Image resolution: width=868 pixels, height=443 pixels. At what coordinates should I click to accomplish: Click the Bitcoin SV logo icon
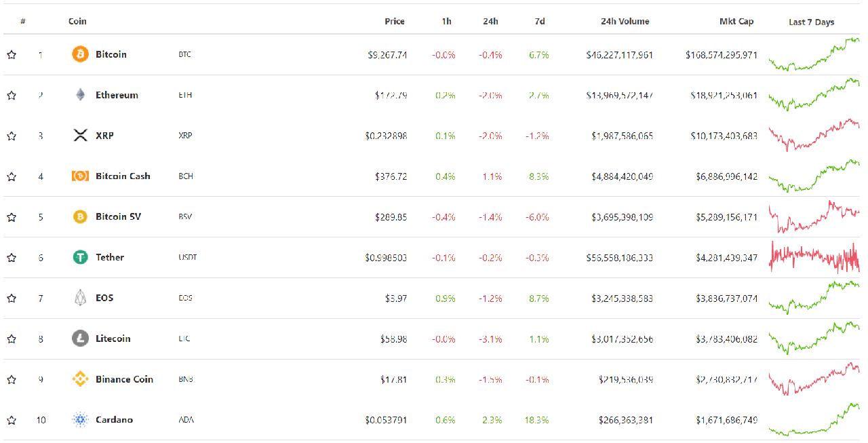[x=80, y=217]
